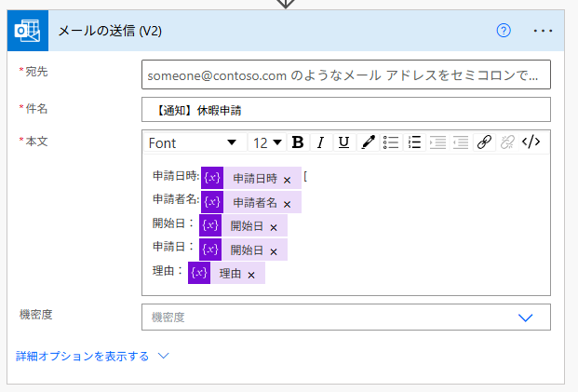Remove the hyperlink with unlink icon
The image size is (578, 392).
pyautogui.click(x=507, y=142)
